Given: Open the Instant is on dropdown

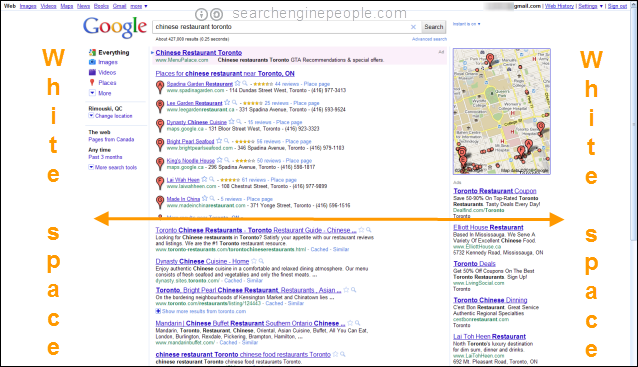Looking at the screenshot, I should pos(466,24).
